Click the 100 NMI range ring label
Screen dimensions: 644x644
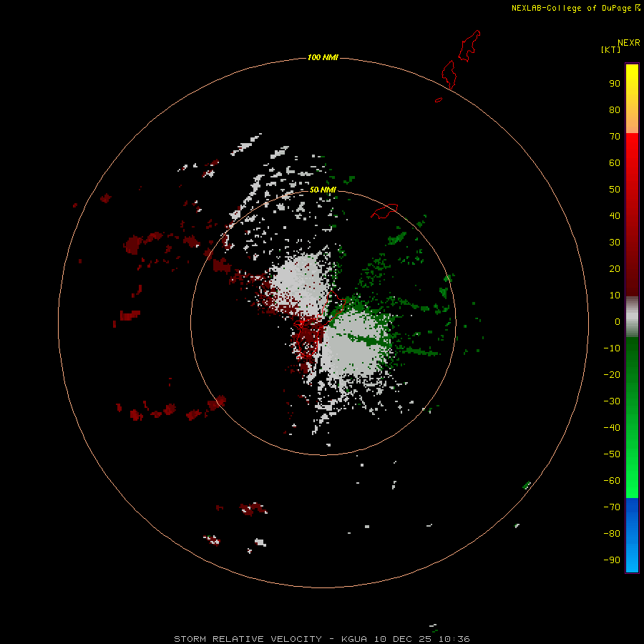[x=323, y=57]
